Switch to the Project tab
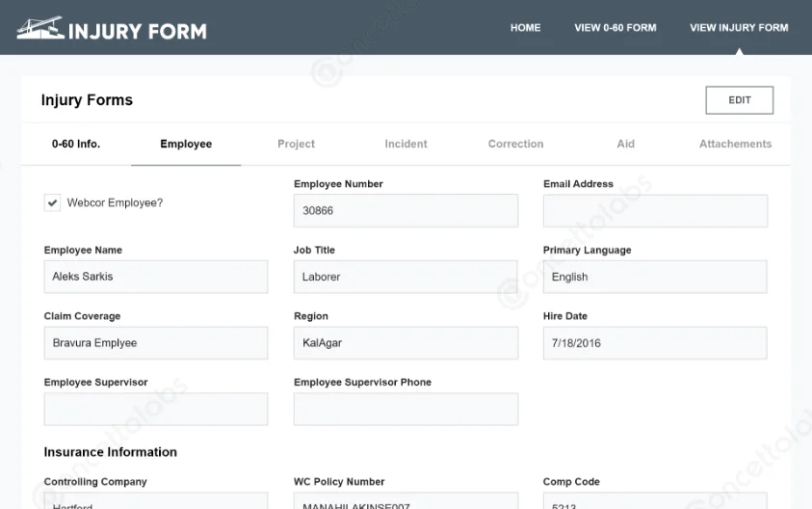This screenshot has width=812, height=509. [296, 144]
